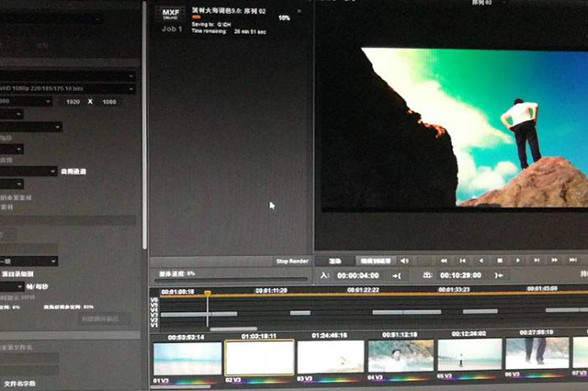Toggle the topmost video track in timeline header
The height and width of the screenshot is (391, 588).
(154, 300)
